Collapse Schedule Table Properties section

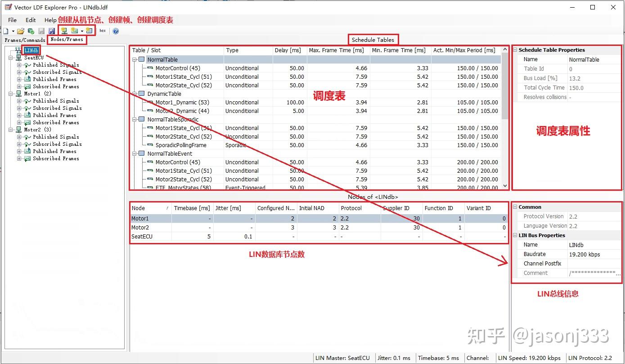[515, 50]
